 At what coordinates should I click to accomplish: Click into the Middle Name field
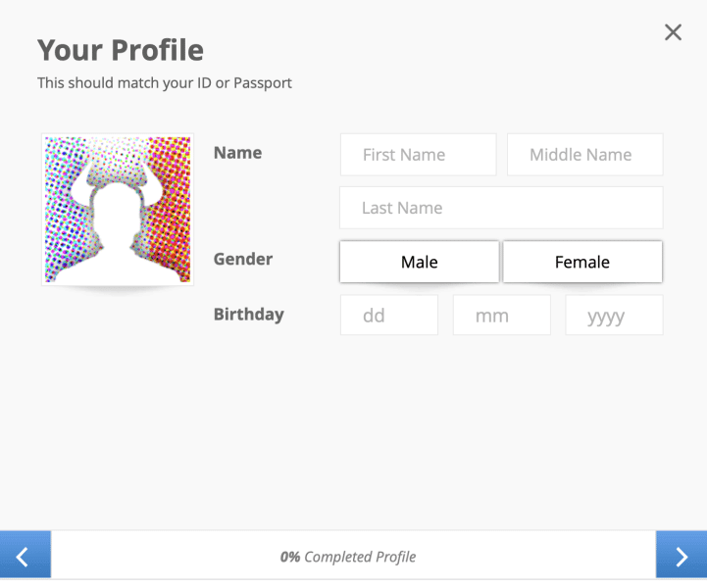tap(584, 155)
